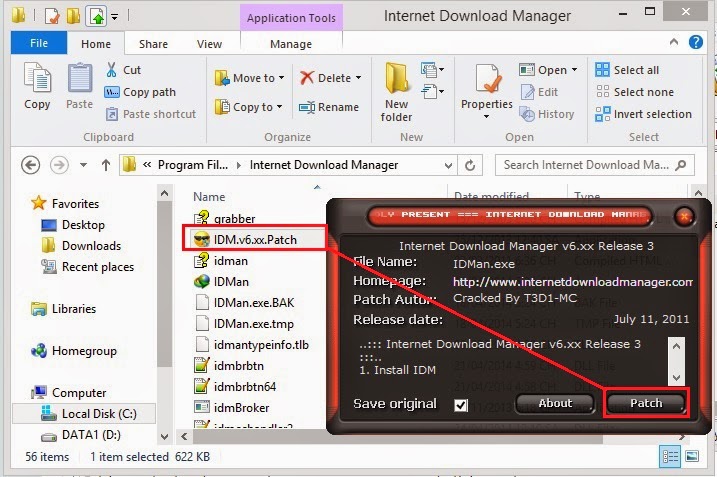Open the Easy access dropdown
The image size is (717, 477).
click(x=432, y=91)
